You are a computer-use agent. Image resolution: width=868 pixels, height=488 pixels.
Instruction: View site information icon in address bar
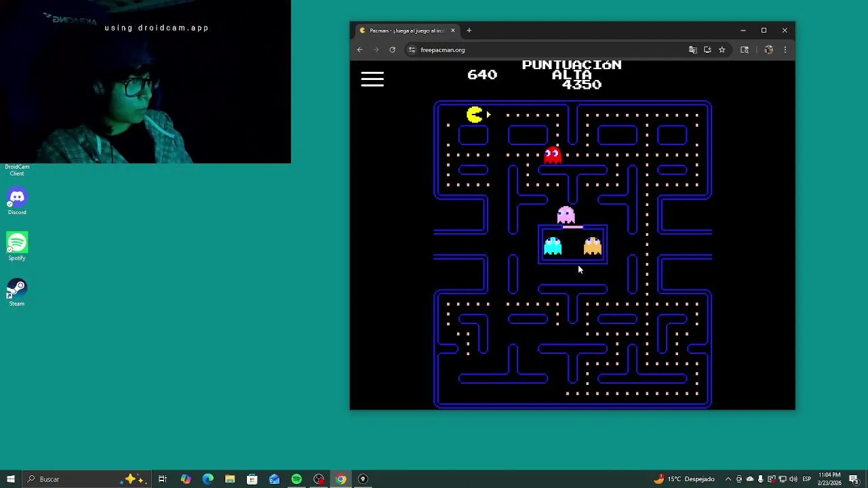coord(411,49)
